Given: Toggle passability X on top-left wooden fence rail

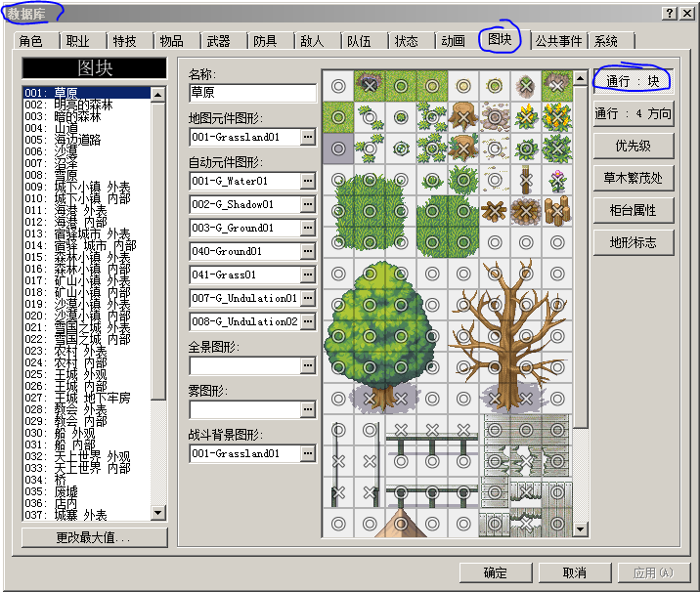Looking at the screenshot, I should (x=401, y=430).
